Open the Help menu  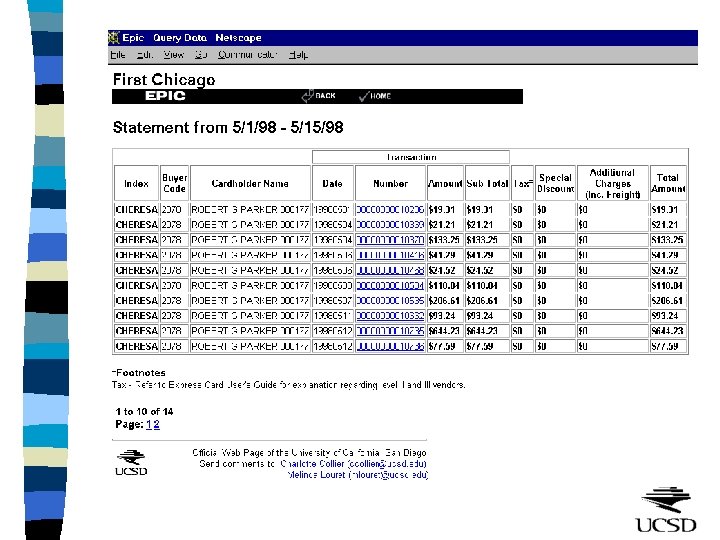pyautogui.click(x=298, y=55)
